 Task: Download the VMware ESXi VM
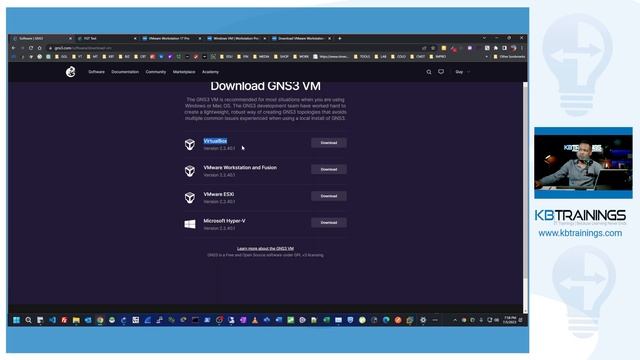pos(329,196)
